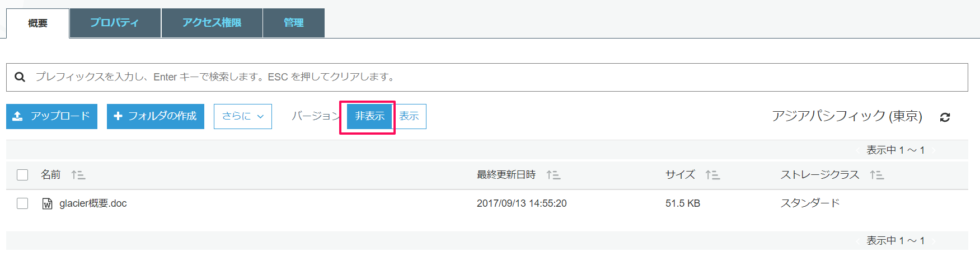The width and height of the screenshot is (980, 271).
Task: Set versions toggle to 非表示
Action: coord(369,116)
